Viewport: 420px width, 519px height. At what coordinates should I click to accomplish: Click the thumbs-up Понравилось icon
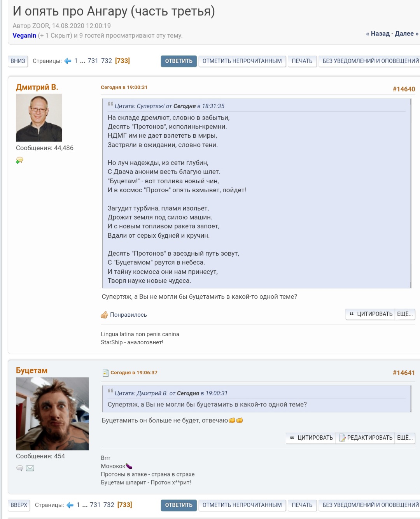tap(104, 315)
